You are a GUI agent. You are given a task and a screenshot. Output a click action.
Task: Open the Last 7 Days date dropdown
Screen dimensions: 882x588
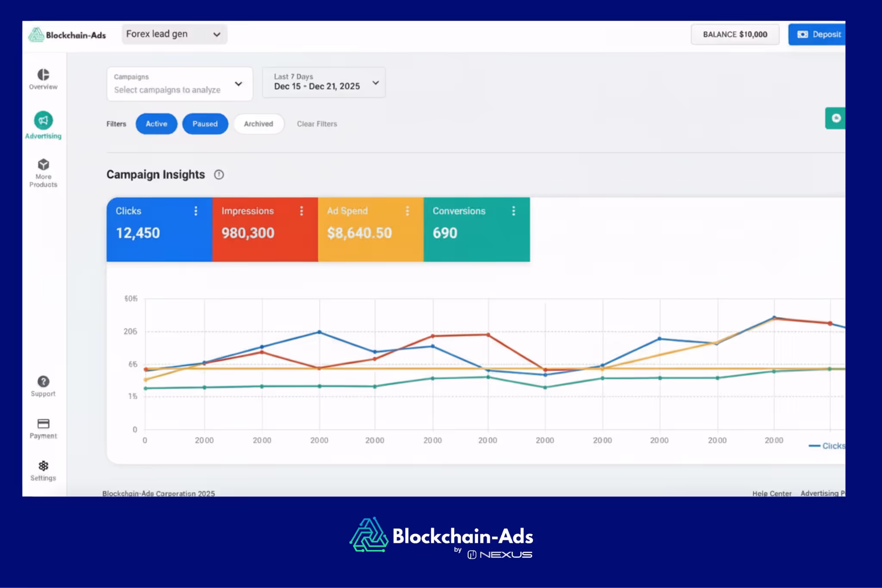(x=324, y=82)
